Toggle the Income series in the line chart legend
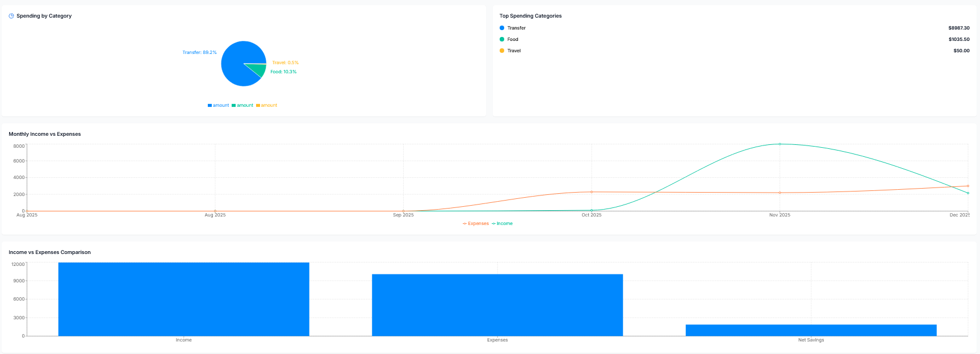Viewport: 980px width, 354px height. pos(502,223)
